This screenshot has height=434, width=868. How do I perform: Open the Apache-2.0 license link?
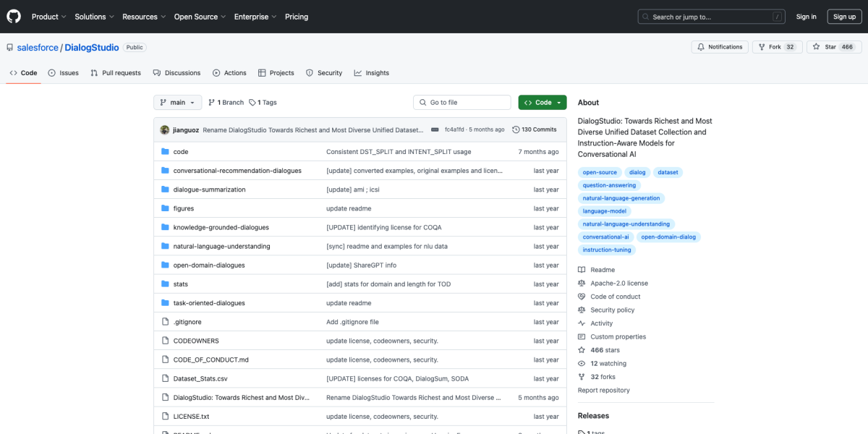click(619, 284)
